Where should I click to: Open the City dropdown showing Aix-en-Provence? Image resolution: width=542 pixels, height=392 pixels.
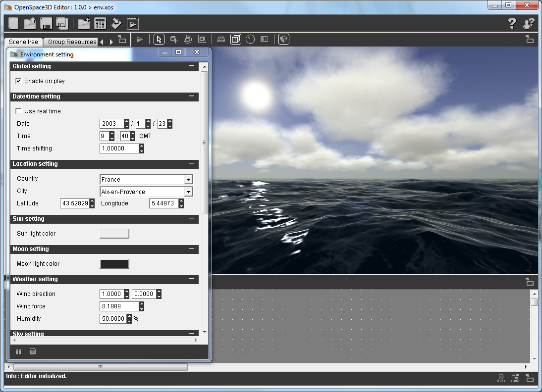pos(188,192)
